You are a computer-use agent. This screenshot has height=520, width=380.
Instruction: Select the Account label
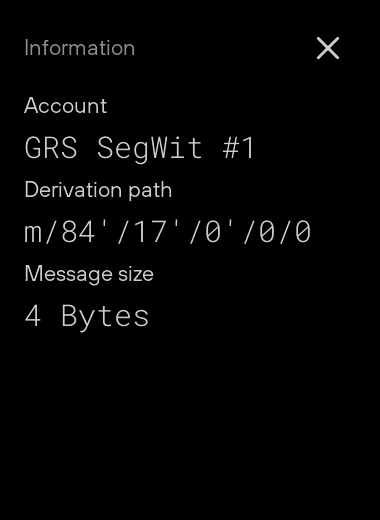coord(66,106)
